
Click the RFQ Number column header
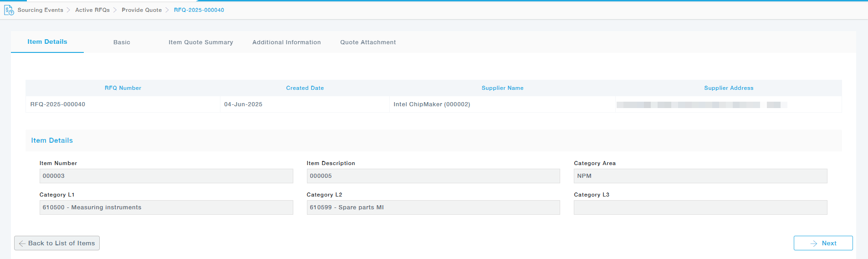tap(123, 88)
